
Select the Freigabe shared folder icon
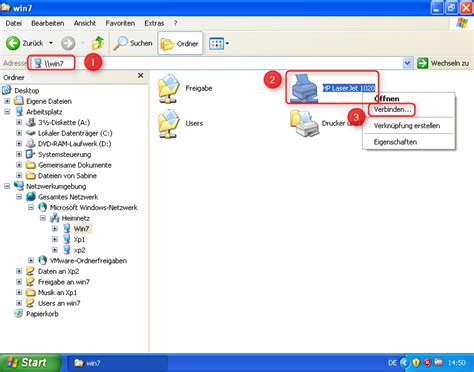[x=169, y=88]
